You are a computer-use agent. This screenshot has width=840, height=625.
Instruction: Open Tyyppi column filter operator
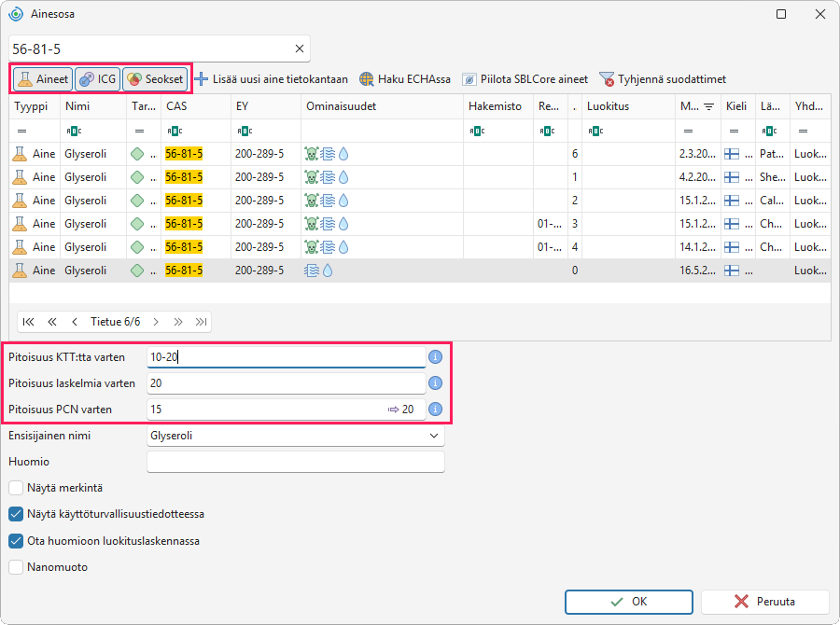tap(22, 131)
